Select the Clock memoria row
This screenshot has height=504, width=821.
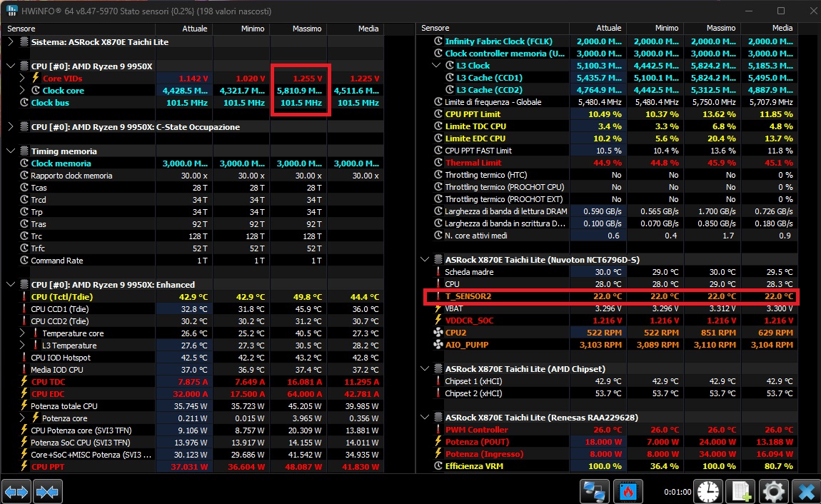(192, 163)
